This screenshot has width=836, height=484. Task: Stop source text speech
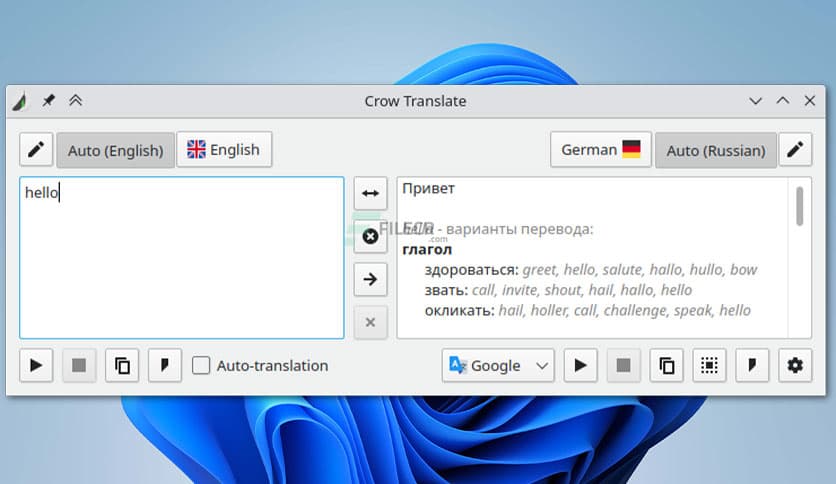tap(79, 365)
